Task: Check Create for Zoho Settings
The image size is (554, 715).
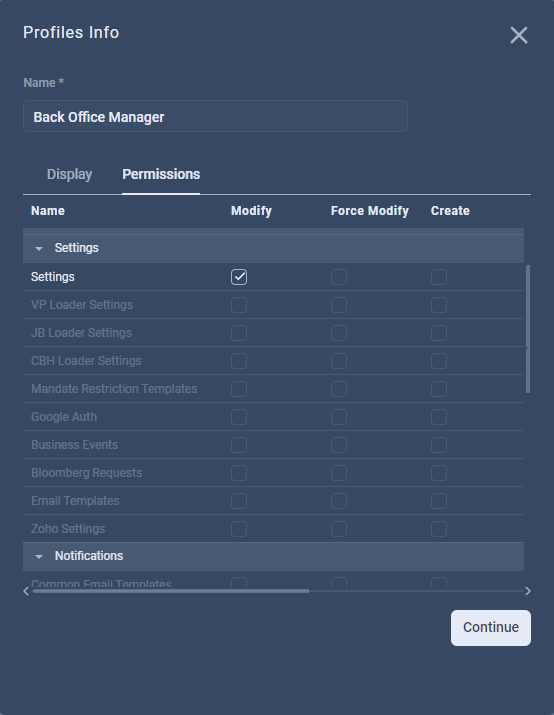Action: (x=439, y=529)
